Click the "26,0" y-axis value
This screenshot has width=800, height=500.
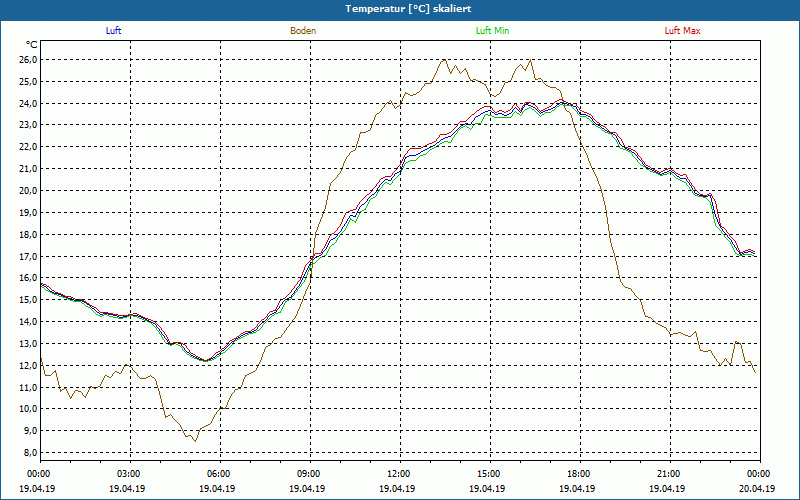(x=29, y=60)
